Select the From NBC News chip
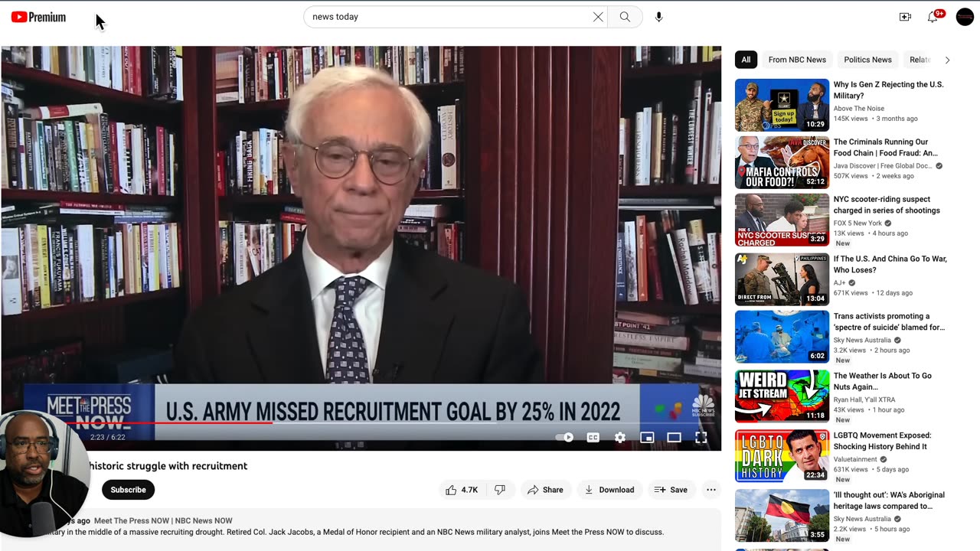This screenshot has height=551, width=980. (x=797, y=60)
